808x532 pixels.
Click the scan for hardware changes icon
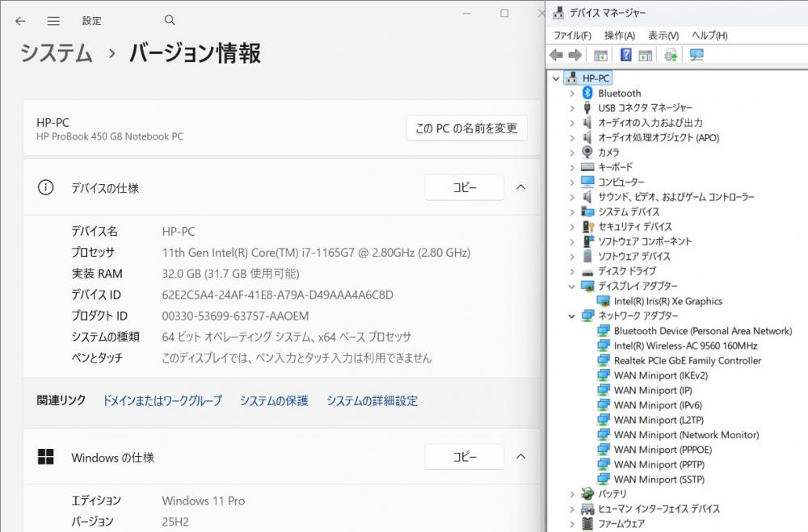click(696, 55)
